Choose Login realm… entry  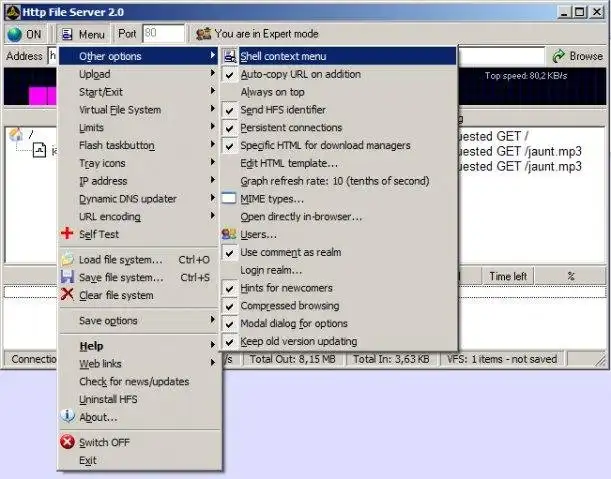(338, 270)
